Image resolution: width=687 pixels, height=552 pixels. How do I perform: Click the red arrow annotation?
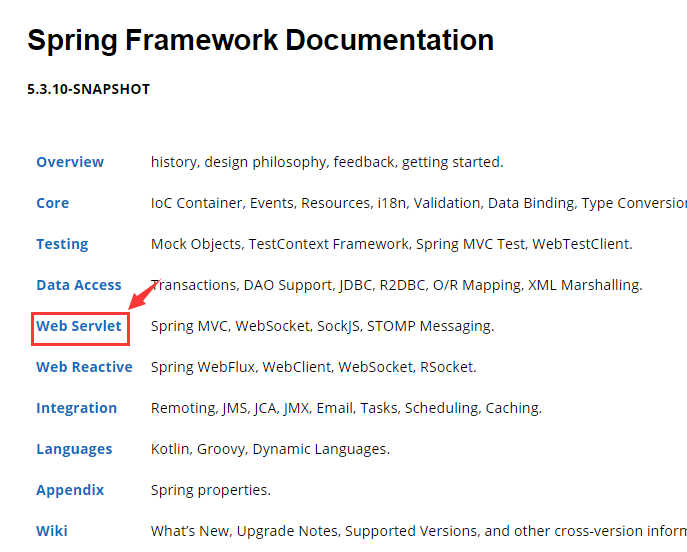click(145, 294)
